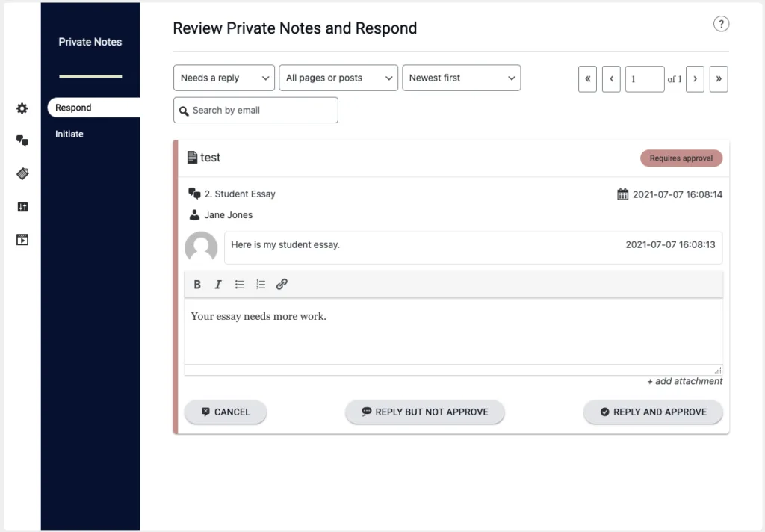Click the calendar icon next to date
Screen dimensions: 765x532
tap(622, 194)
